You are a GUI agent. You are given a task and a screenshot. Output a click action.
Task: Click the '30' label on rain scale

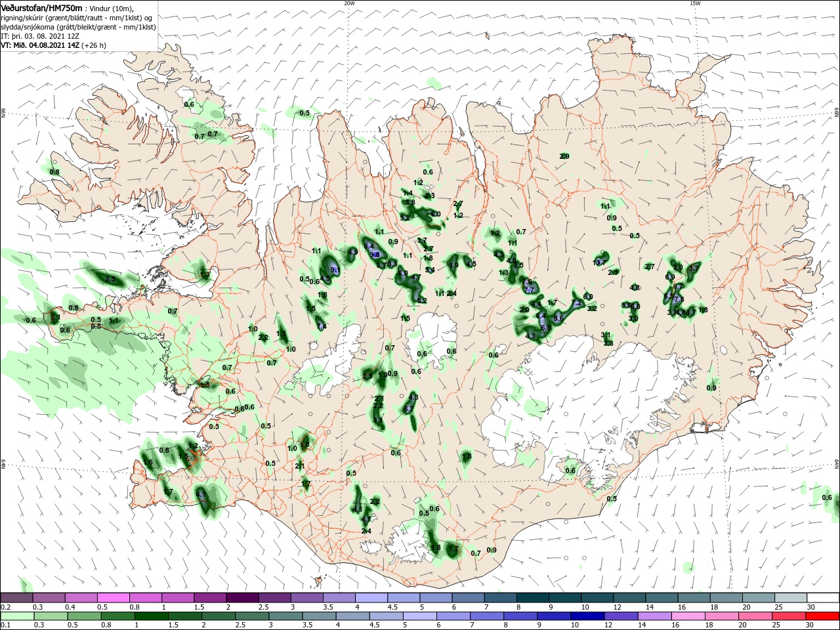point(810,625)
